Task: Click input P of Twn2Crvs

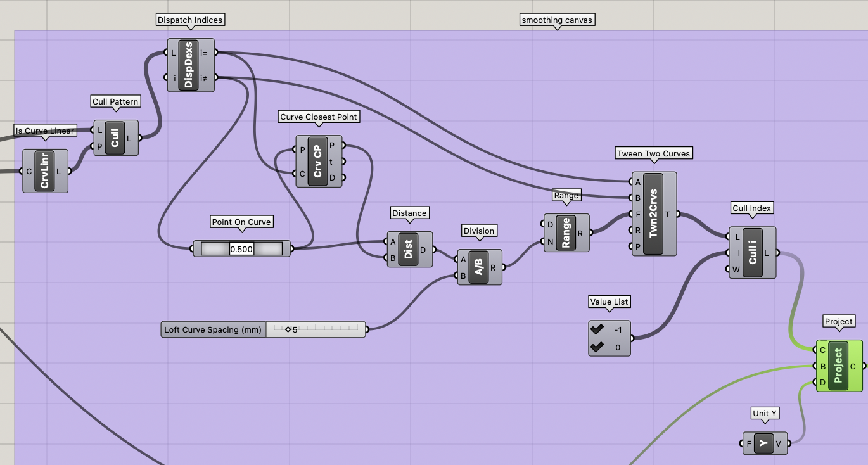Action: (637, 246)
